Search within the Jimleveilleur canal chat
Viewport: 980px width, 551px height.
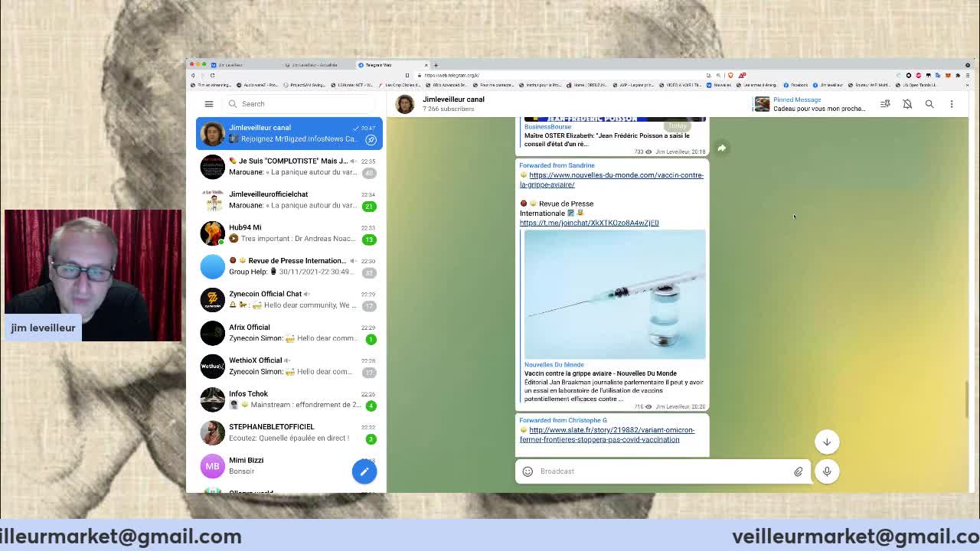point(929,104)
